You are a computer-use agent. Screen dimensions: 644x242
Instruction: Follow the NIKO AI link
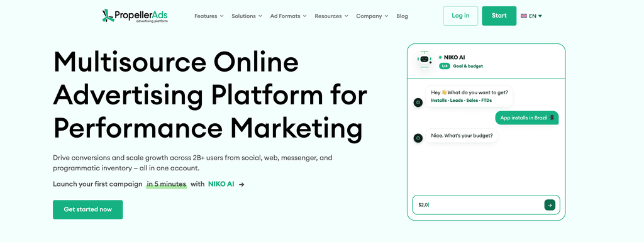tap(221, 184)
